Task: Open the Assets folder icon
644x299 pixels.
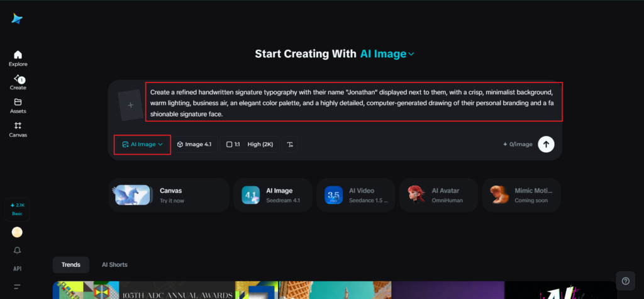Action: (x=18, y=102)
